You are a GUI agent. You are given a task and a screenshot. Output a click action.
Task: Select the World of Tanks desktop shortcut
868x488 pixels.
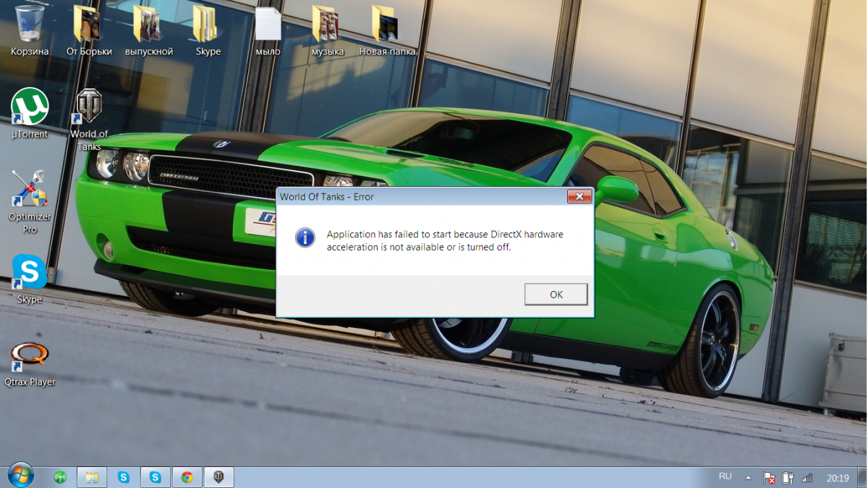click(89, 120)
